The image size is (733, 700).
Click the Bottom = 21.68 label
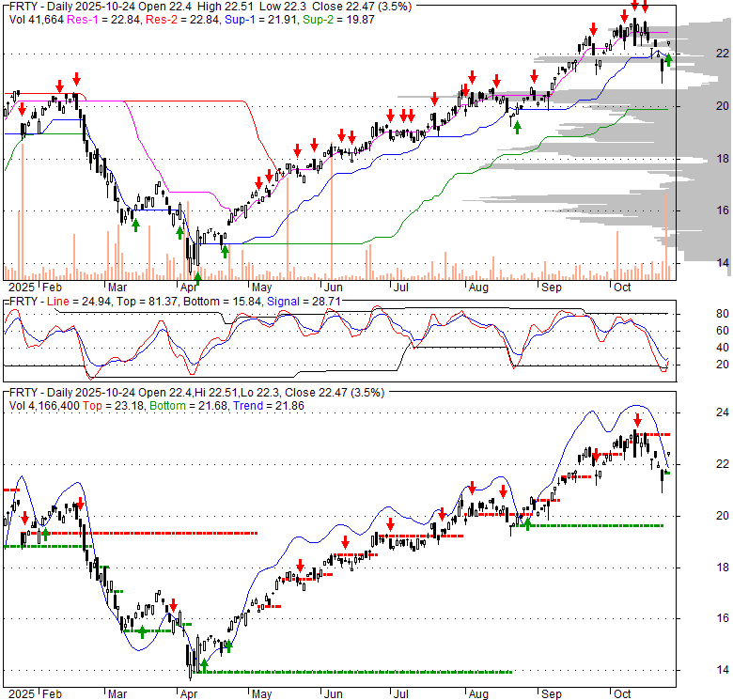click(x=188, y=406)
